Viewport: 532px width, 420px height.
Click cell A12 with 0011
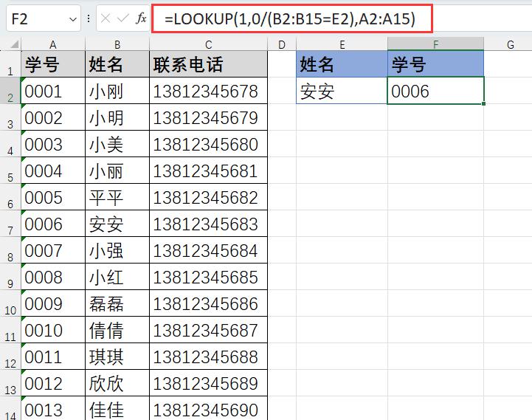pyautogui.click(x=53, y=357)
